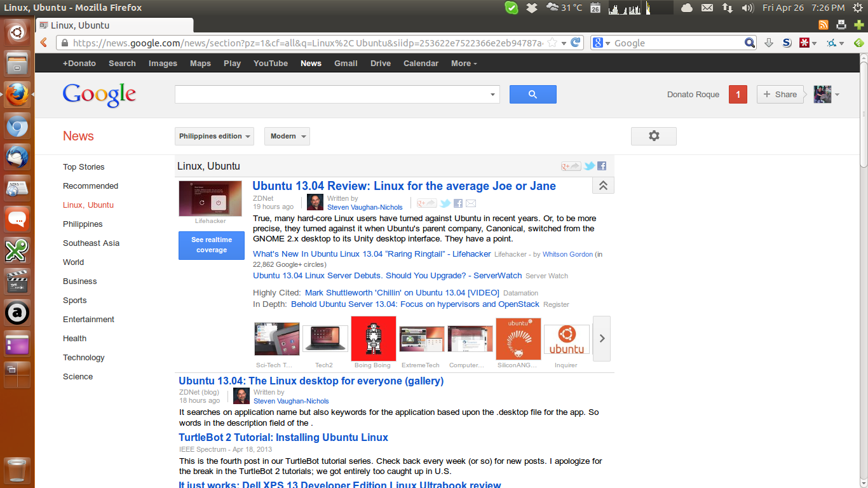Screen dimensions: 868x488
Task: Share Linux, Ubuntu section on Twitter
Action: point(590,166)
